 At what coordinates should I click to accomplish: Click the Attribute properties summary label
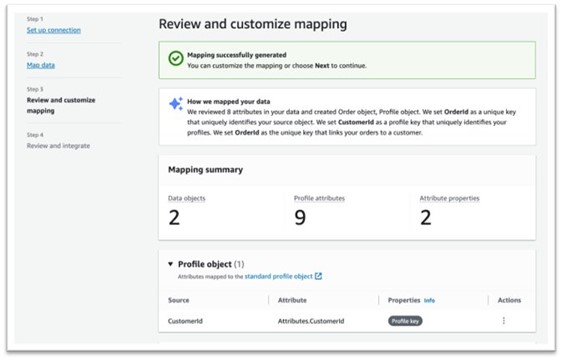click(449, 198)
